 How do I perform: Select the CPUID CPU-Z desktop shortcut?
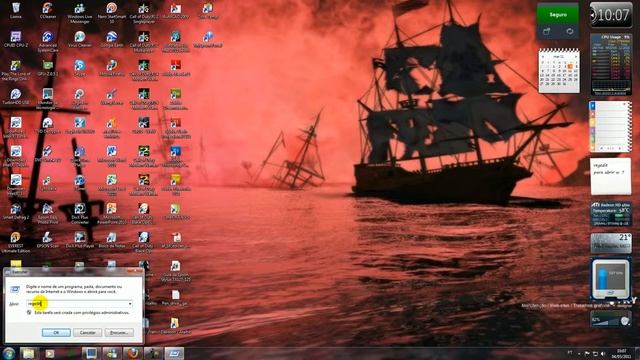(x=16, y=39)
